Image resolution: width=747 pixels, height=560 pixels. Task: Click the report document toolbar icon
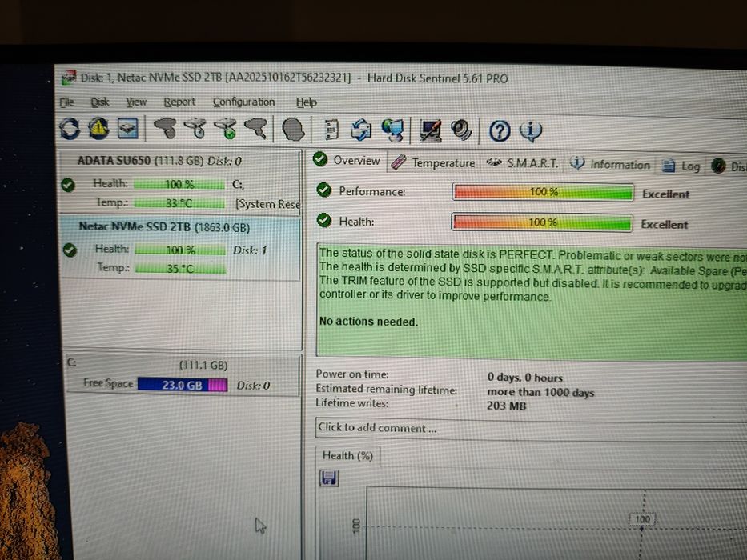(x=331, y=130)
